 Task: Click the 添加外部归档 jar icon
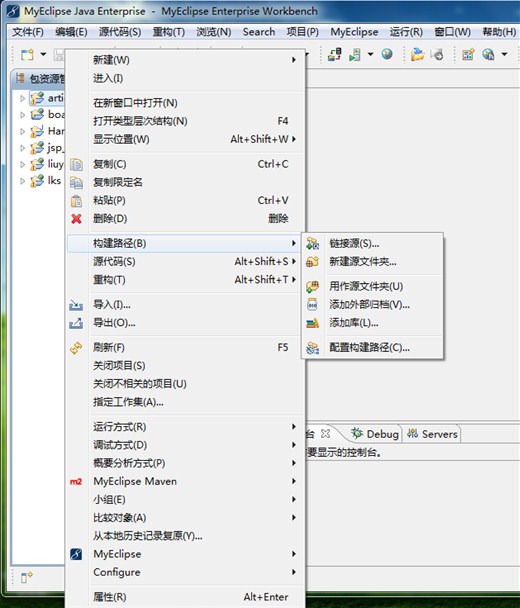313,305
